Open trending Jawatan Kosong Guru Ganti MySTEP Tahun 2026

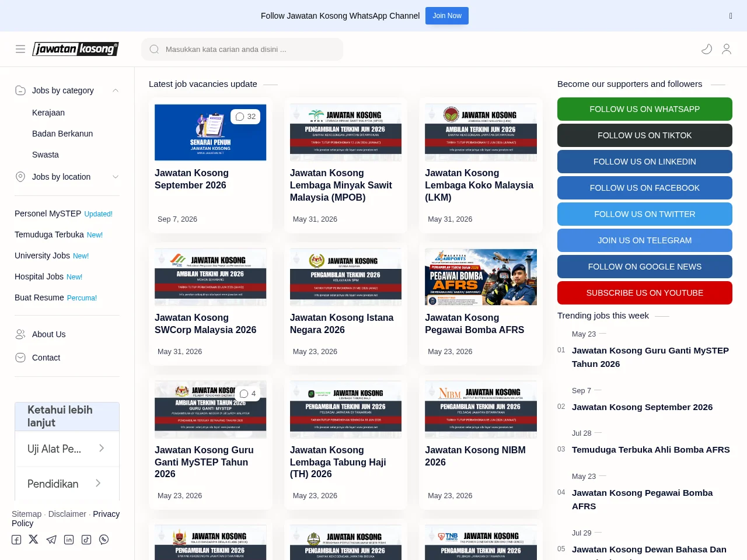(x=650, y=357)
